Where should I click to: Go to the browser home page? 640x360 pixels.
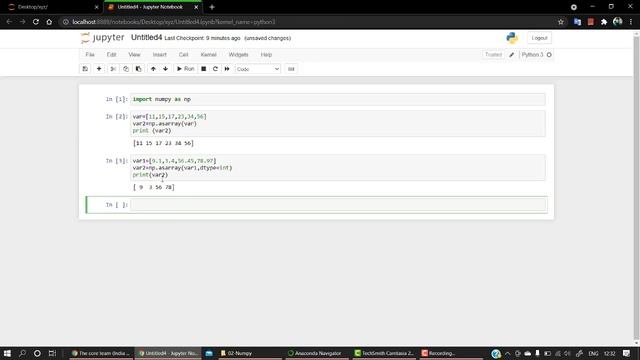(x=49, y=22)
